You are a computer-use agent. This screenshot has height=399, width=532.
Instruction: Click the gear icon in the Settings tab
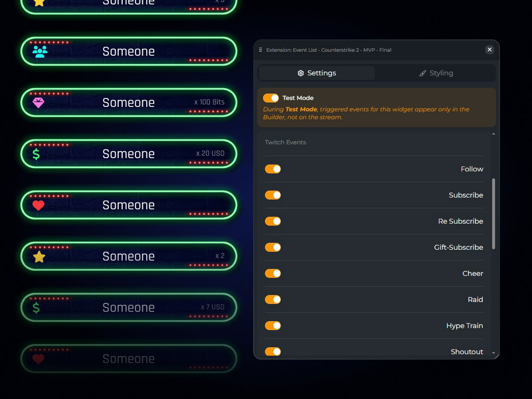(301, 73)
